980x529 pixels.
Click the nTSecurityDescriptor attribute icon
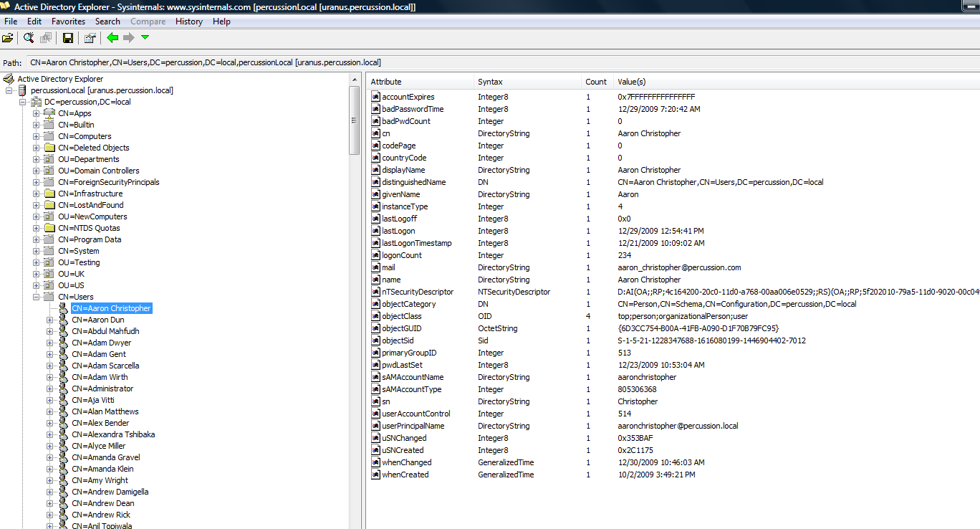tap(375, 292)
